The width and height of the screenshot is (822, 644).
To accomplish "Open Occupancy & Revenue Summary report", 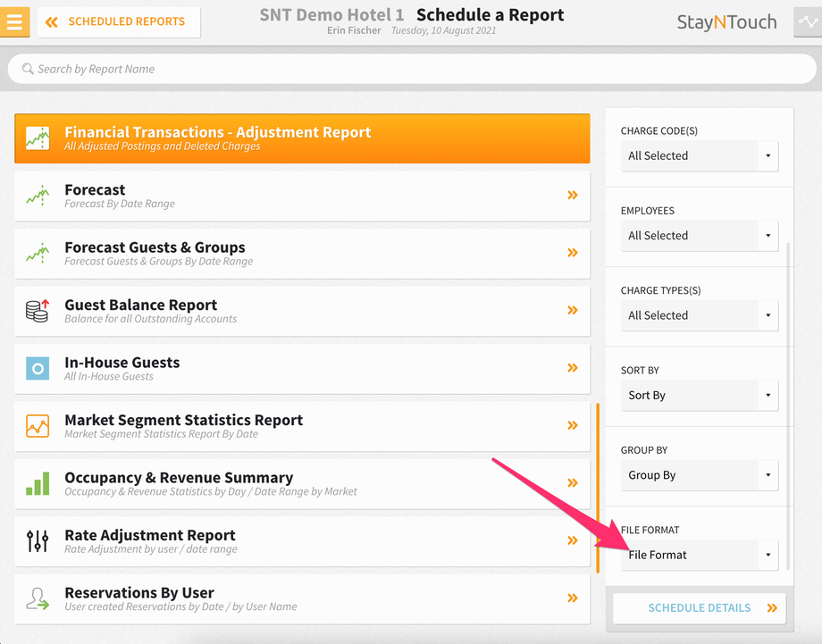I will 302,484.
